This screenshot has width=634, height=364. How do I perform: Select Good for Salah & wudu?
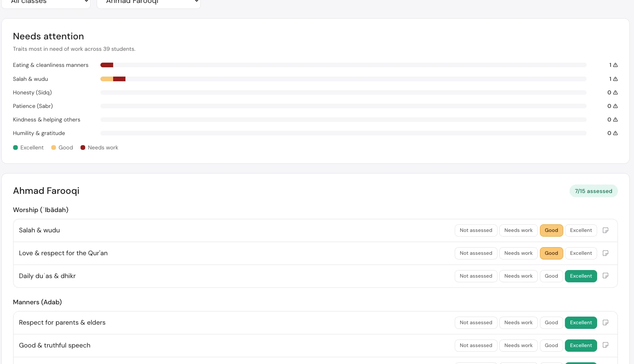pos(551,230)
